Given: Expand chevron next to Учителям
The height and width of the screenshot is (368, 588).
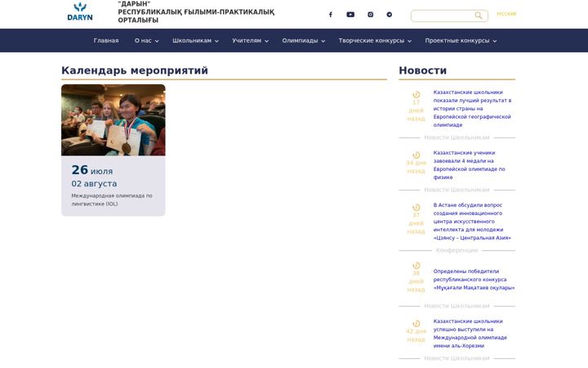Looking at the screenshot, I should 266,41.
